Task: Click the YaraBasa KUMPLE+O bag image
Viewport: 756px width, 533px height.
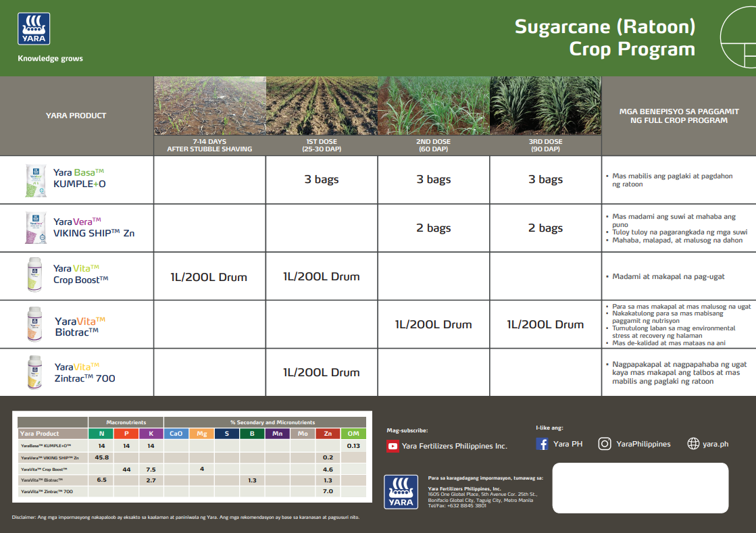Action: tap(36, 180)
